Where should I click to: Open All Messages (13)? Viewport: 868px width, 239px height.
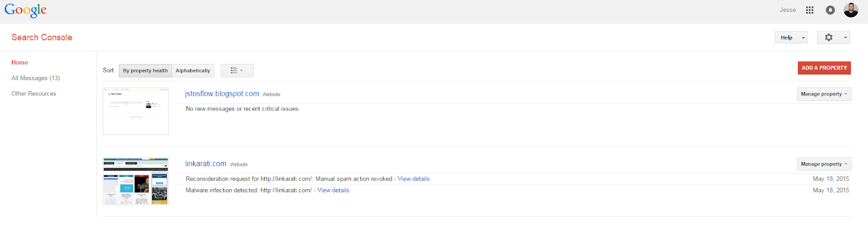[36, 78]
